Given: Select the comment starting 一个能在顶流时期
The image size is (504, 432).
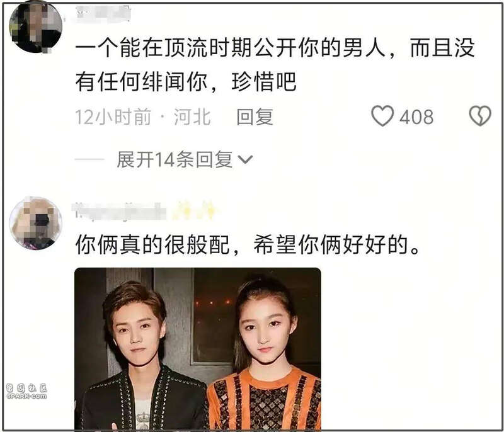Looking at the screenshot, I should [x=275, y=65].
